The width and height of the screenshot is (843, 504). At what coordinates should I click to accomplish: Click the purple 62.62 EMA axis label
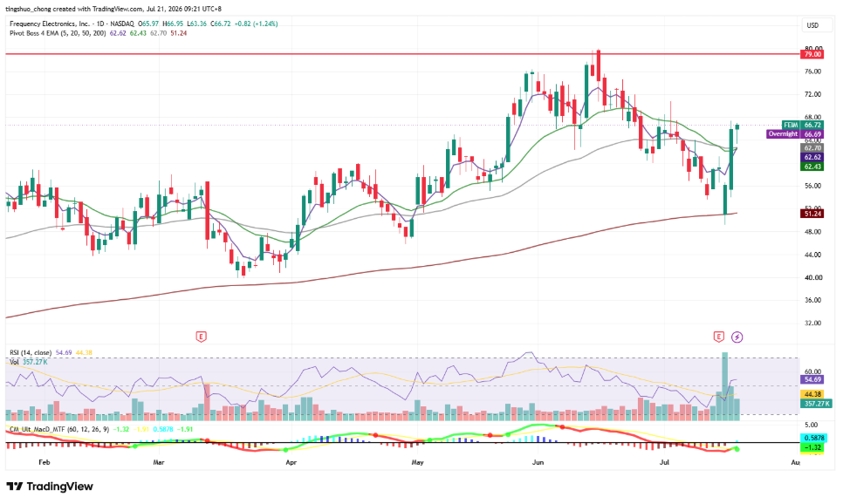click(x=812, y=157)
